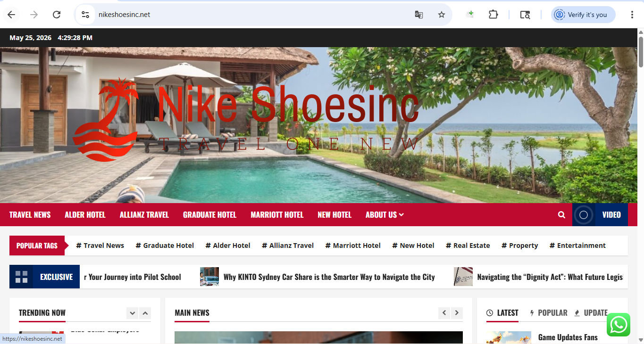
Task: Open the New Hotel menu item
Action: pyautogui.click(x=335, y=215)
